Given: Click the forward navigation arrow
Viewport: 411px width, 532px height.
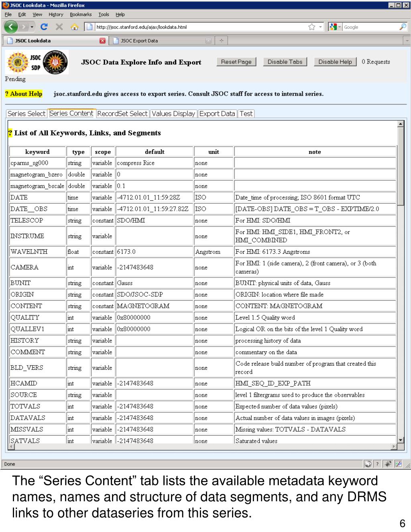Looking at the screenshot, I should pyautogui.click(x=24, y=27).
